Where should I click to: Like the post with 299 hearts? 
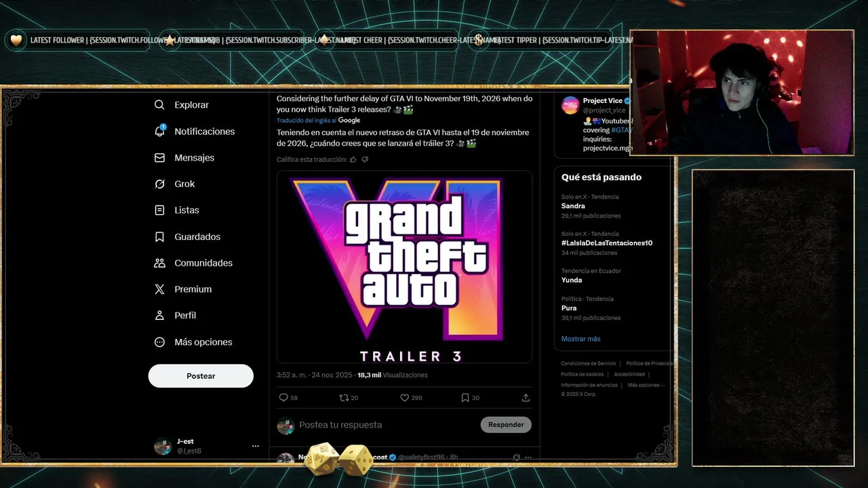tap(404, 398)
